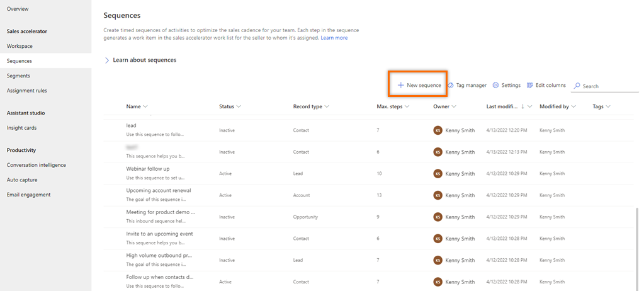Open Assignment rules in sidebar
Viewport: 644px width, 291px height.
[26, 90]
